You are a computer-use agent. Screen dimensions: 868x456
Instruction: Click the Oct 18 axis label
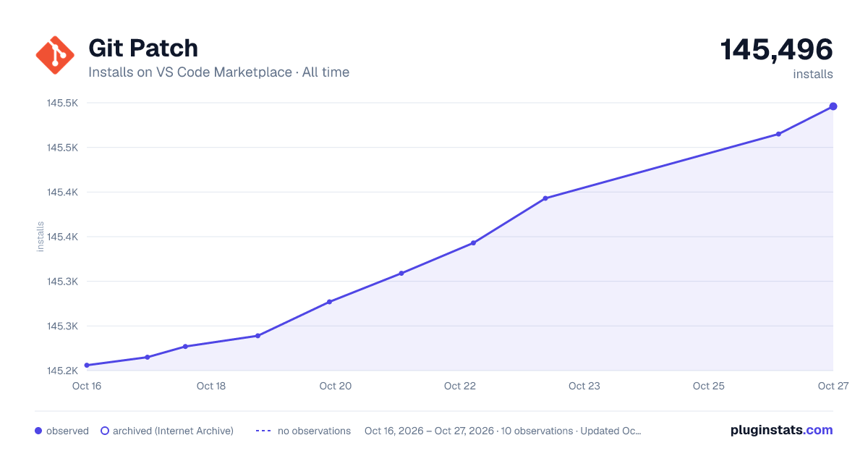(211, 386)
